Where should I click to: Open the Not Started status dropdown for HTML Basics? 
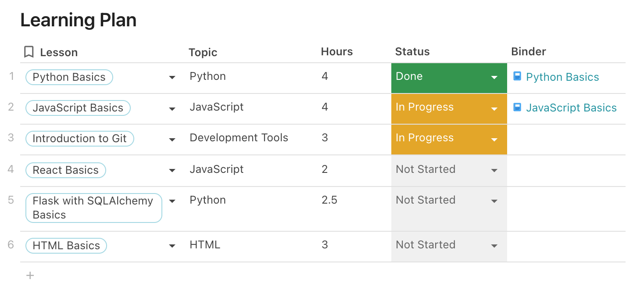point(494,246)
